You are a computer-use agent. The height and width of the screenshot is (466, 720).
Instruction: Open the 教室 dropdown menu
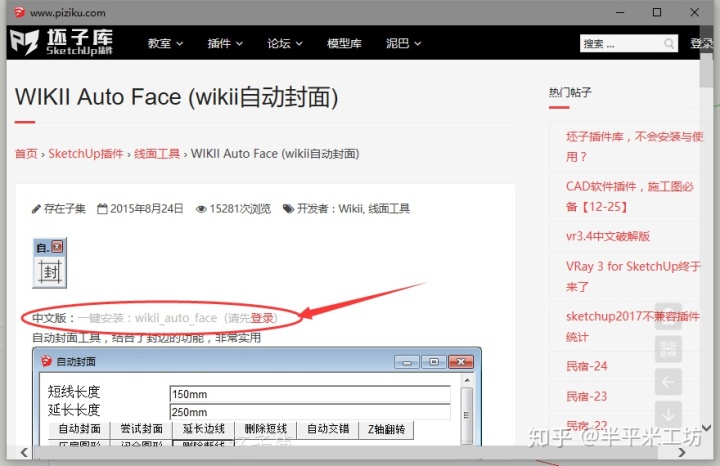(x=165, y=43)
